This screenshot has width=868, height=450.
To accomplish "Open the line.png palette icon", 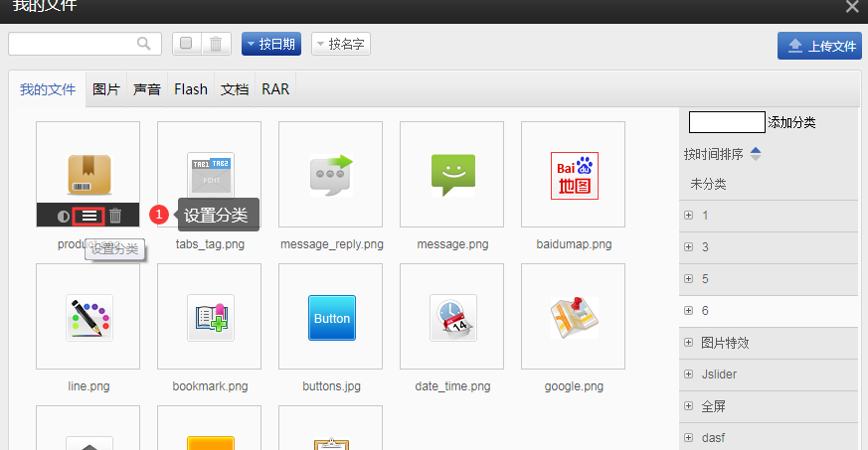I will point(88,318).
